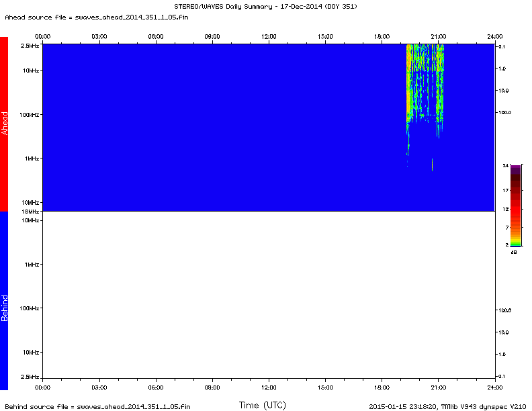Image resolution: width=532 pixels, height=411 pixels.
Task: Click the 06:00 label on lower time axis
Action: point(156,387)
